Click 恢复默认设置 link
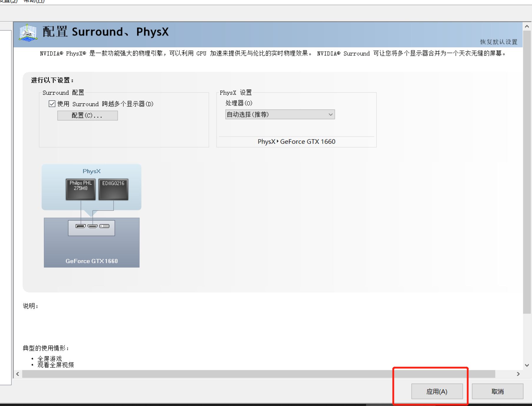Screen dimensions: 532x406 pyautogui.click(x=498, y=42)
